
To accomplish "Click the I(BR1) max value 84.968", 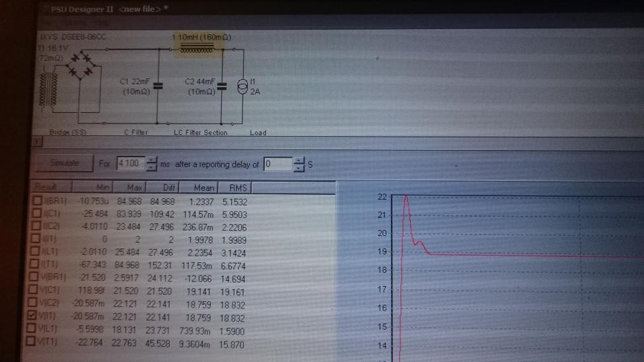I will pos(129,201).
